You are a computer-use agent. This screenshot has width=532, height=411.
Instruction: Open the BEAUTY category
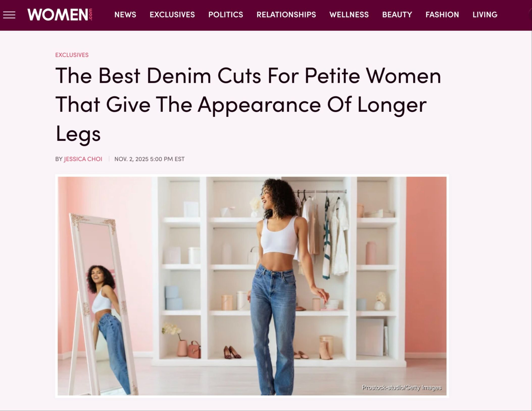pos(397,15)
